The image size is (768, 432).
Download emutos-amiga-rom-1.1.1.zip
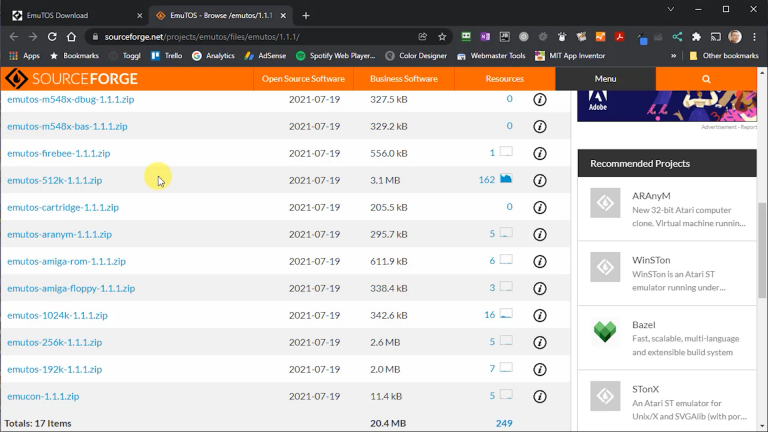pos(66,261)
